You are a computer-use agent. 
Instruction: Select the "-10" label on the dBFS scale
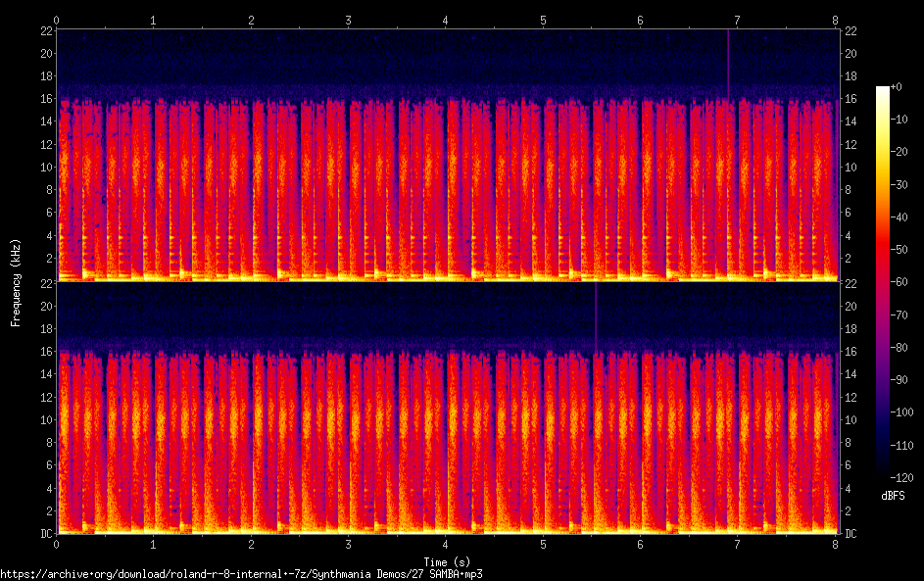point(899,119)
